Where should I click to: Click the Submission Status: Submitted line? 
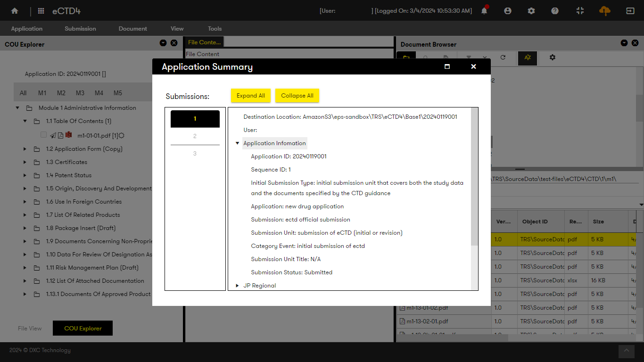(292, 272)
